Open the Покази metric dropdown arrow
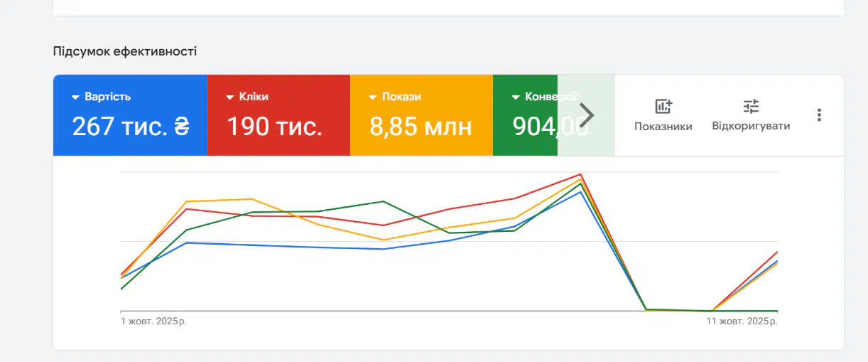The height and width of the screenshot is (362, 868). (372, 97)
